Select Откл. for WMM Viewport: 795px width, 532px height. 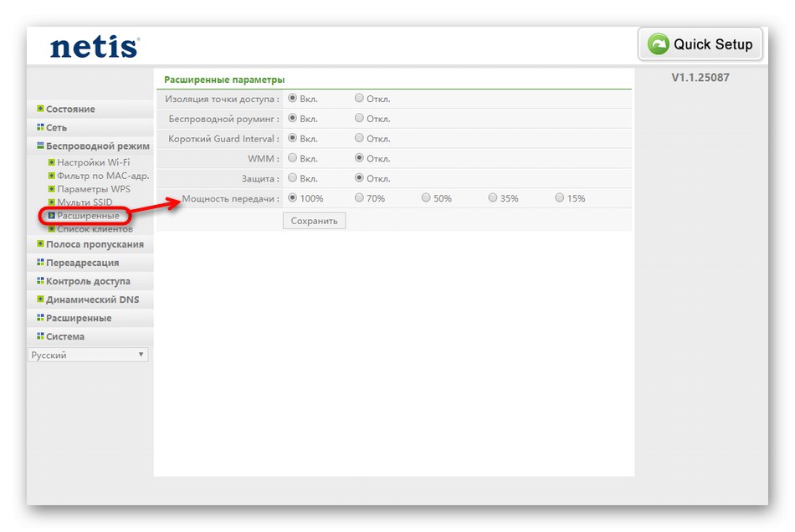click(x=359, y=158)
